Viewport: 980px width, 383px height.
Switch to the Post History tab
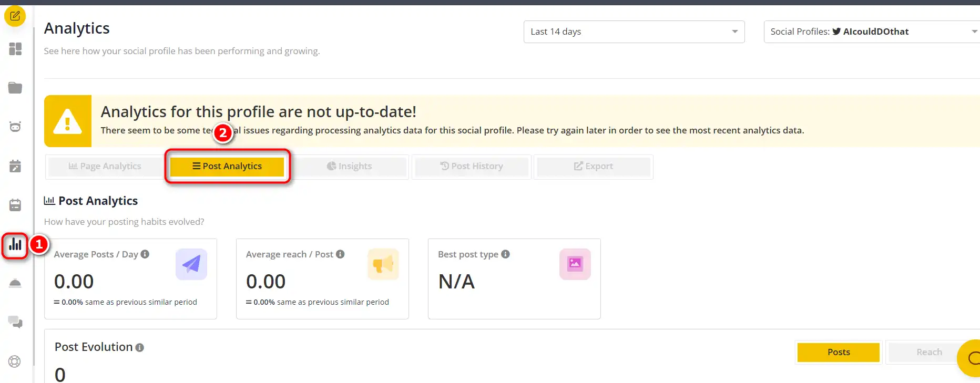click(472, 167)
